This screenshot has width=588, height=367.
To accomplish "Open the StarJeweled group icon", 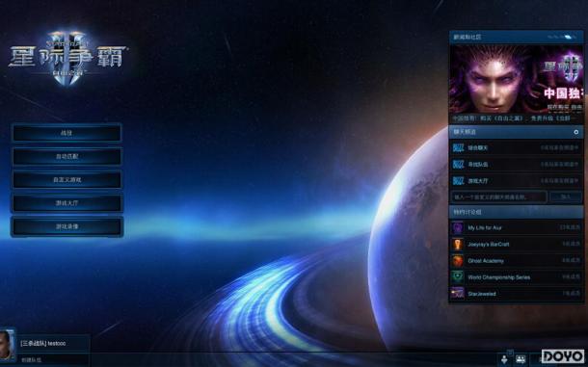I will (x=458, y=294).
